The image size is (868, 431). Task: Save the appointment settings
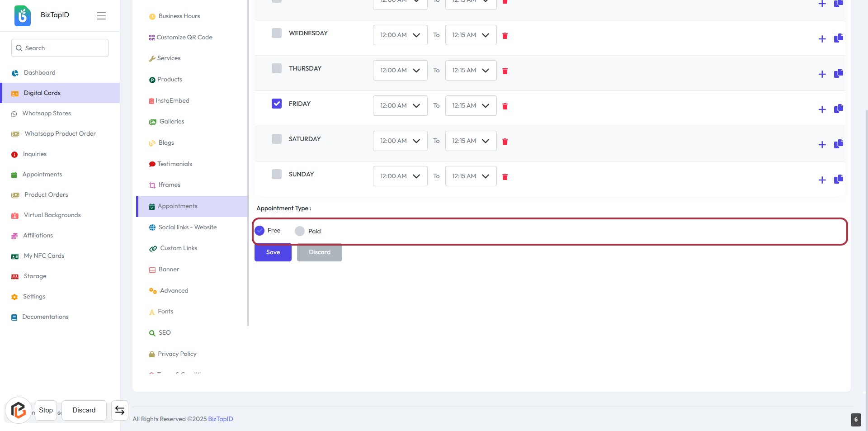(x=273, y=252)
